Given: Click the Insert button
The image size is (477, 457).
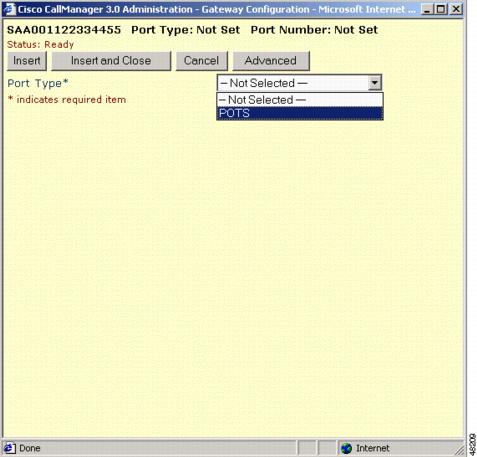Looking at the screenshot, I should pos(27,61).
